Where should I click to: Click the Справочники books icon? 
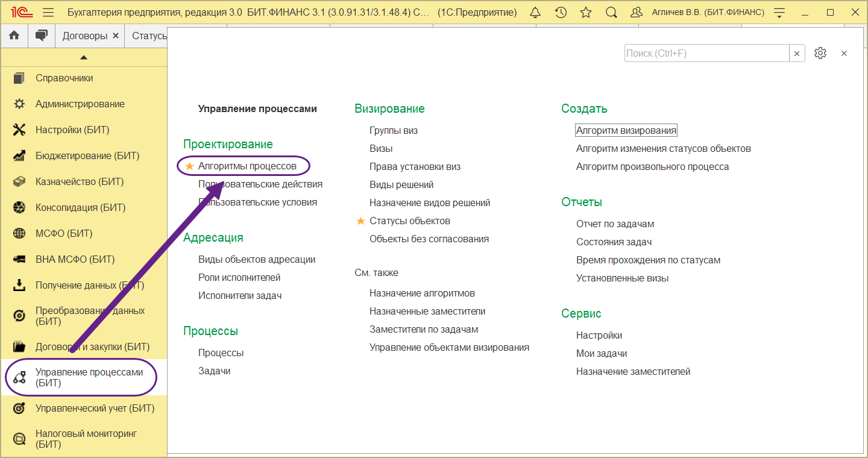tap(19, 78)
